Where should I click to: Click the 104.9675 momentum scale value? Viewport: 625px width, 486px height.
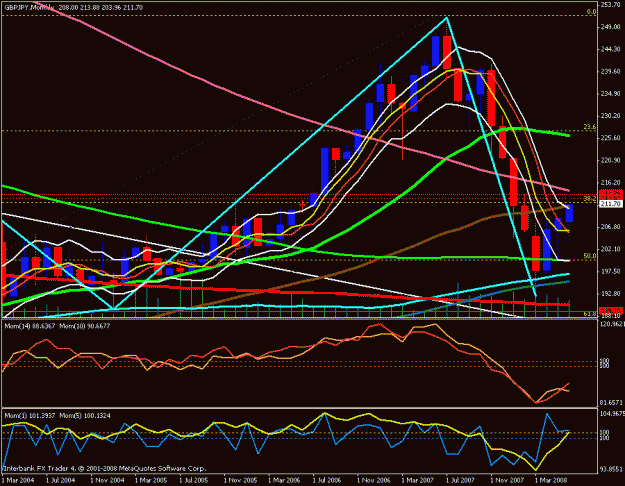[612, 413]
